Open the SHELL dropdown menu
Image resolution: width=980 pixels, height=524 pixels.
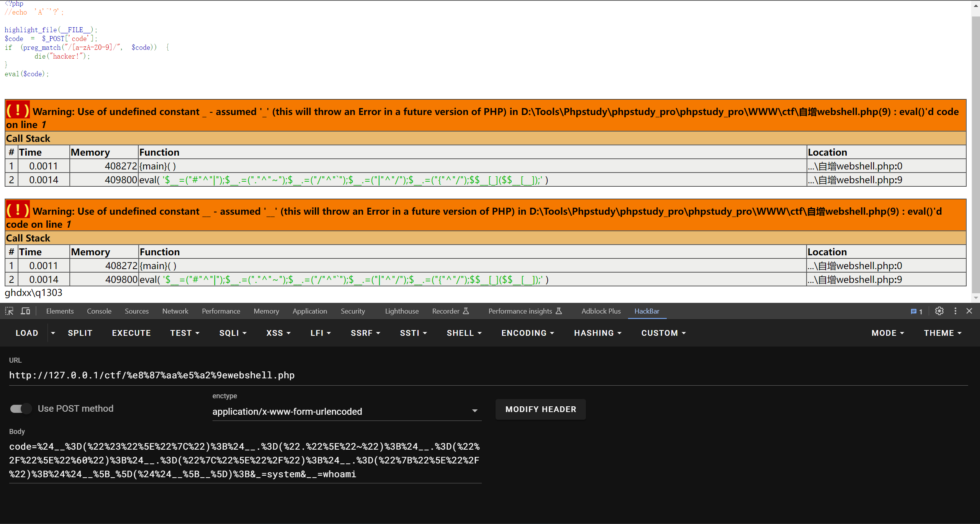[x=464, y=333]
